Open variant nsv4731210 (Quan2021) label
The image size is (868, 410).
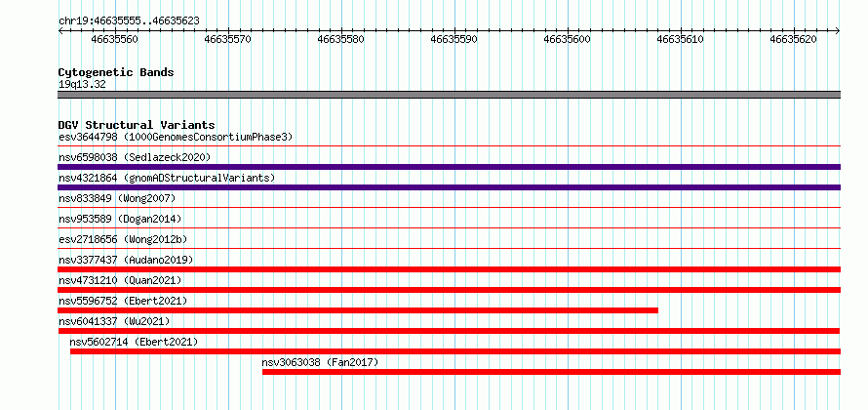120,280
